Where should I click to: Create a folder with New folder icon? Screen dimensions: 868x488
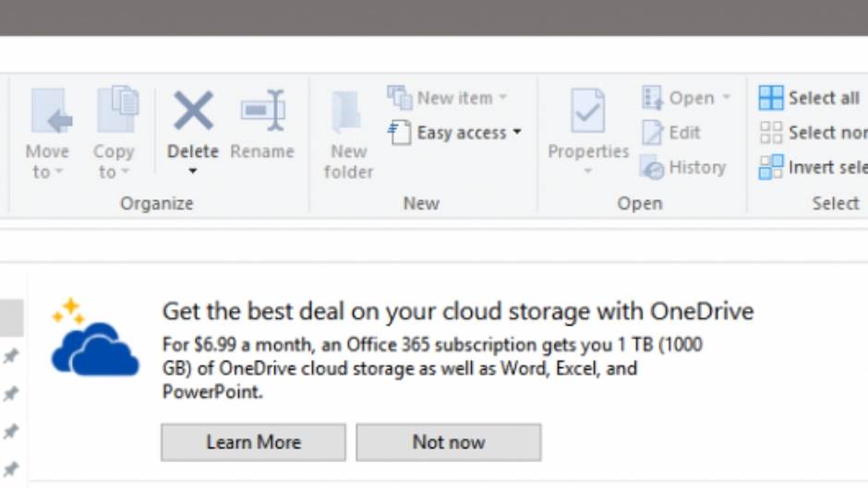tap(348, 113)
